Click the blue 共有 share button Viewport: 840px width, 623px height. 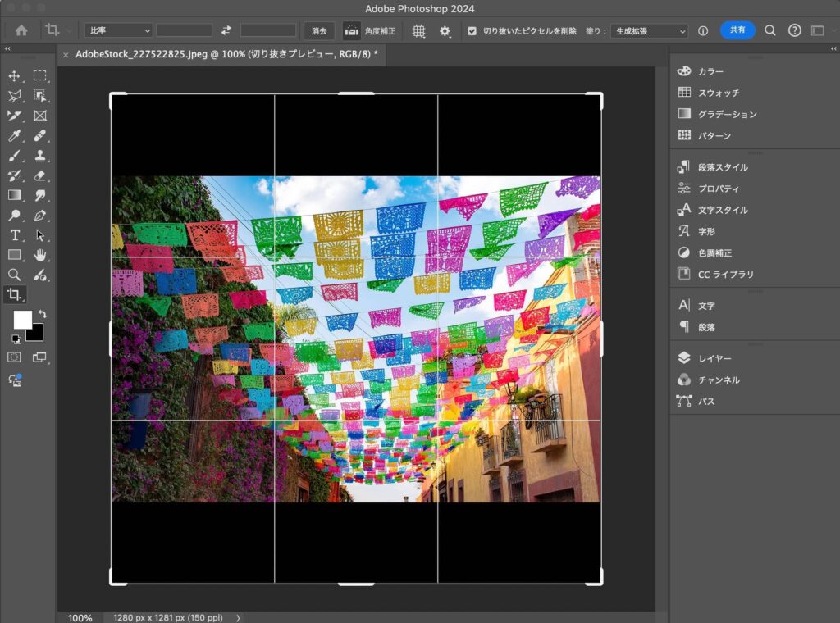(x=737, y=30)
